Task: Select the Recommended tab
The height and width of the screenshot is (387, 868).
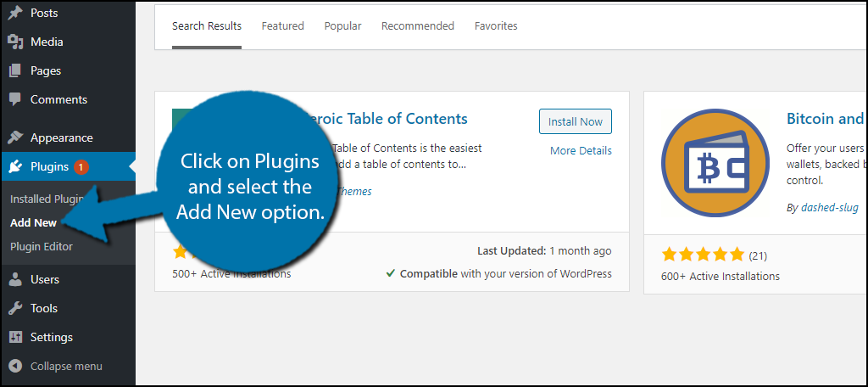Action: 418,26
